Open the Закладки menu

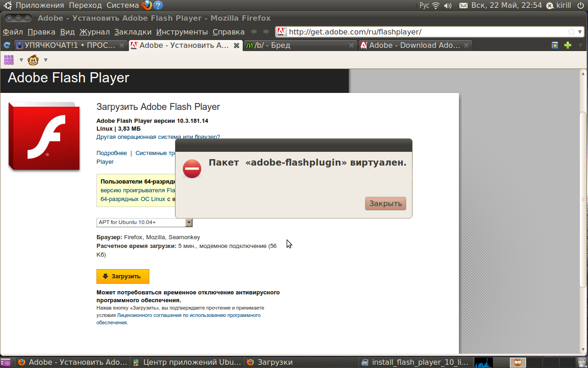(x=133, y=32)
